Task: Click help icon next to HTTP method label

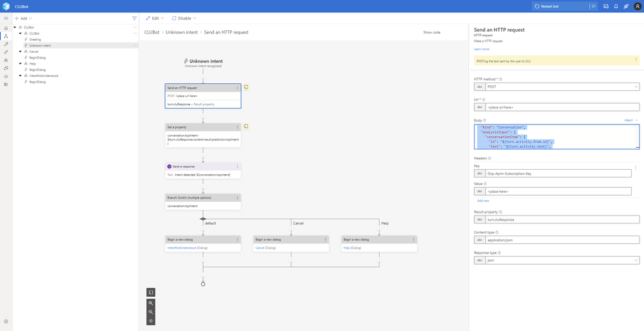Action: click(500, 79)
